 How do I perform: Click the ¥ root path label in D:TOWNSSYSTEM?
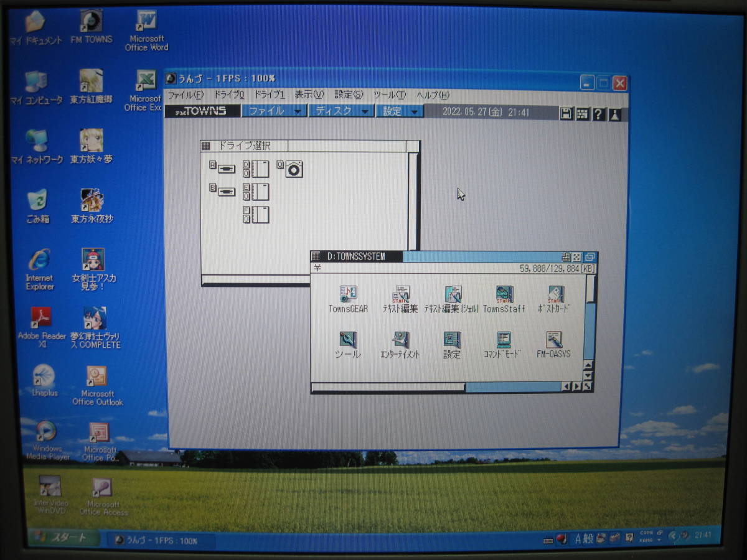(317, 268)
